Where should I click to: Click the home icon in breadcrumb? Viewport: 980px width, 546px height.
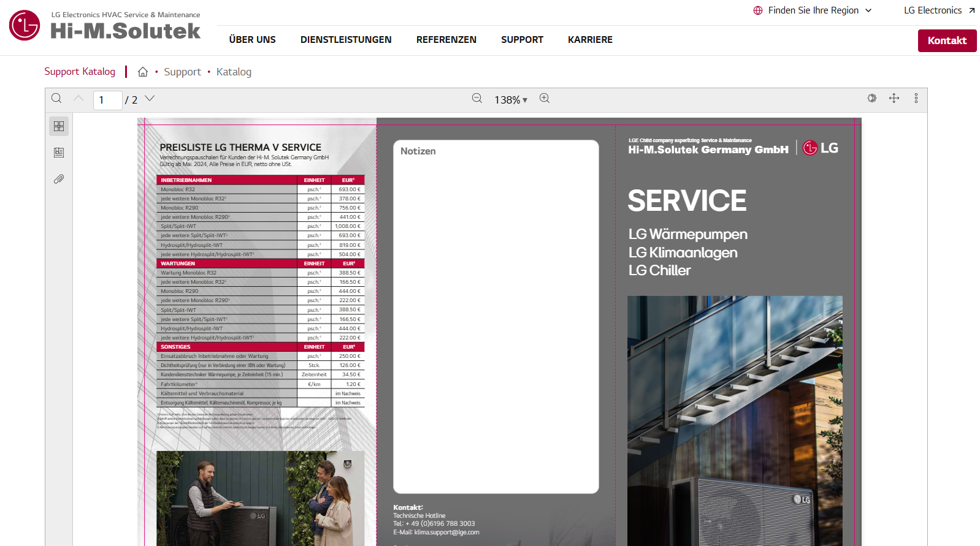tap(143, 72)
